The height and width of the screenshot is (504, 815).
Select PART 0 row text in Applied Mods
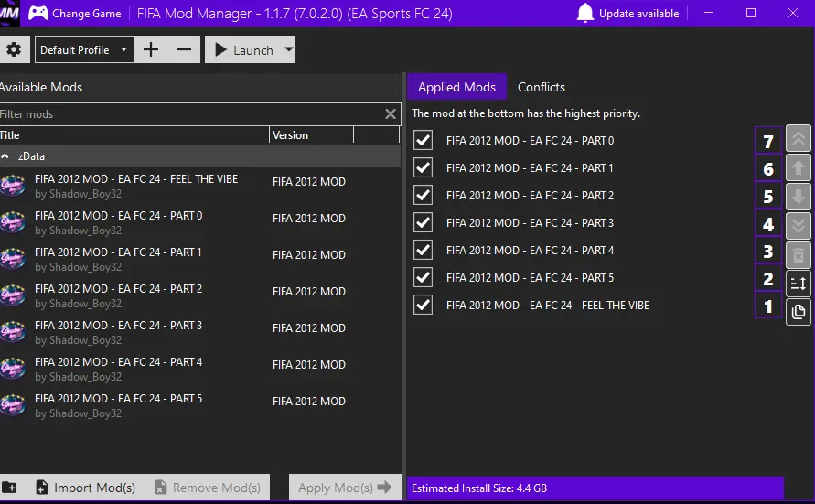[x=530, y=141]
